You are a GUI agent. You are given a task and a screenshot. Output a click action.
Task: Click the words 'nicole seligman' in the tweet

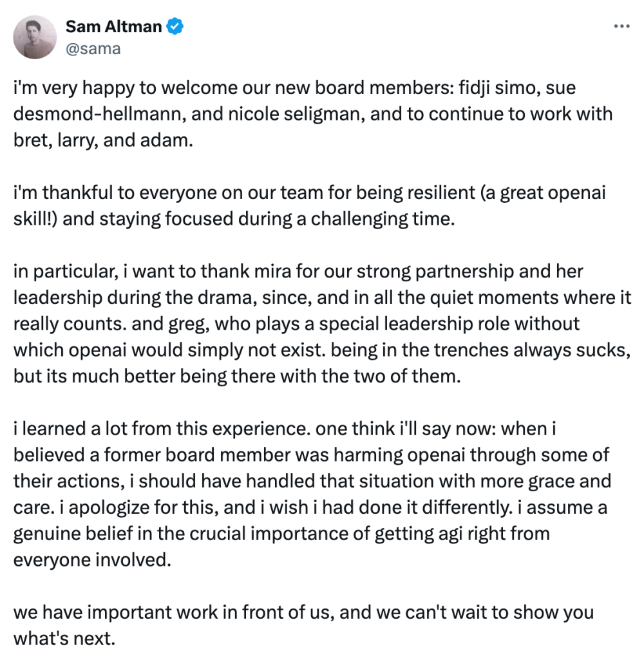(x=296, y=114)
